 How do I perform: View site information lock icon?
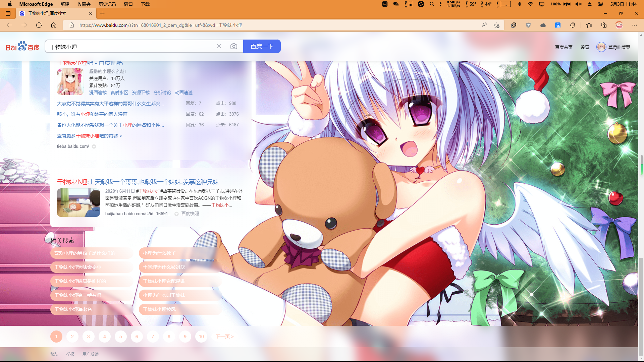point(71,25)
